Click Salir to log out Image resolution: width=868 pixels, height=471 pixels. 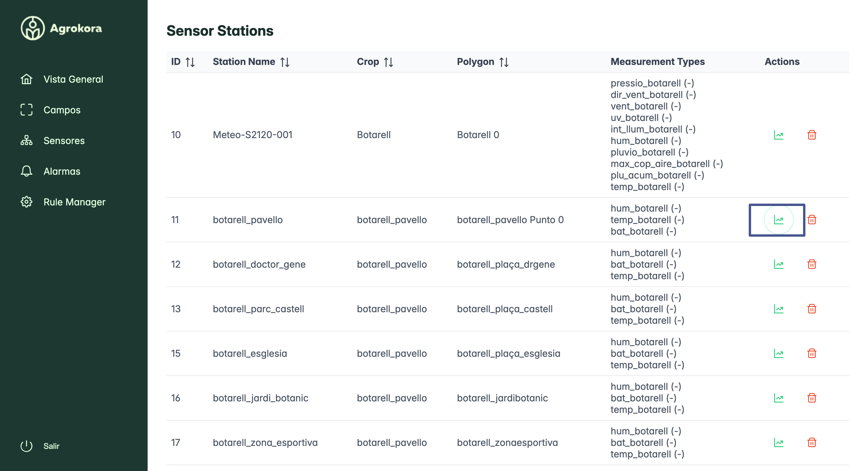tap(50, 446)
